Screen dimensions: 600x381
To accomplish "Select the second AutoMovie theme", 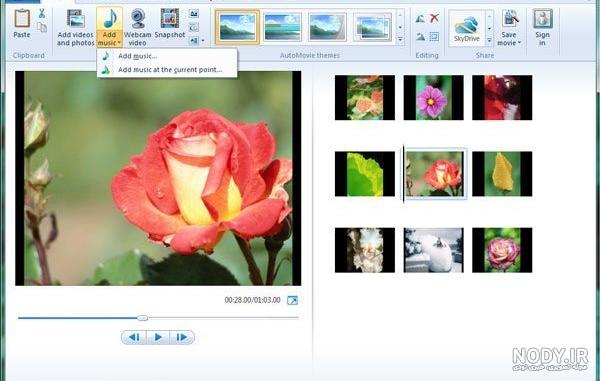I will (x=282, y=27).
